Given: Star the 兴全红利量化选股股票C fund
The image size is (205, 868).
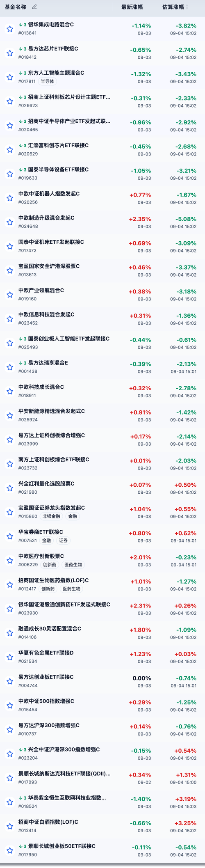Looking at the screenshot, I should [x=10, y=488].
